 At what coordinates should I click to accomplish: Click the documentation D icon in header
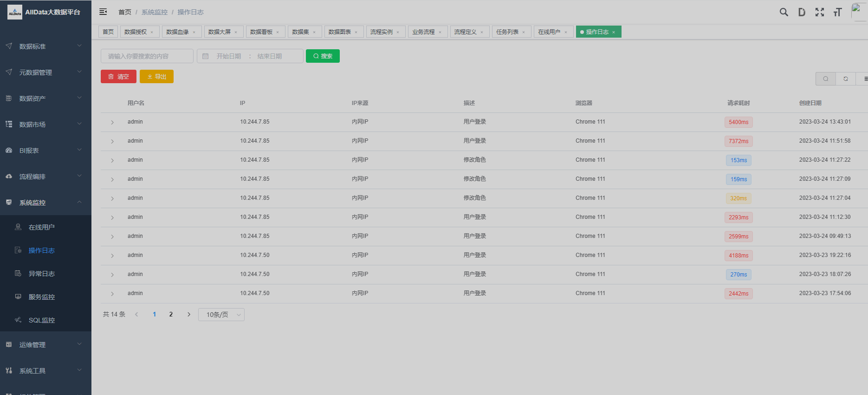coord(802,12)
